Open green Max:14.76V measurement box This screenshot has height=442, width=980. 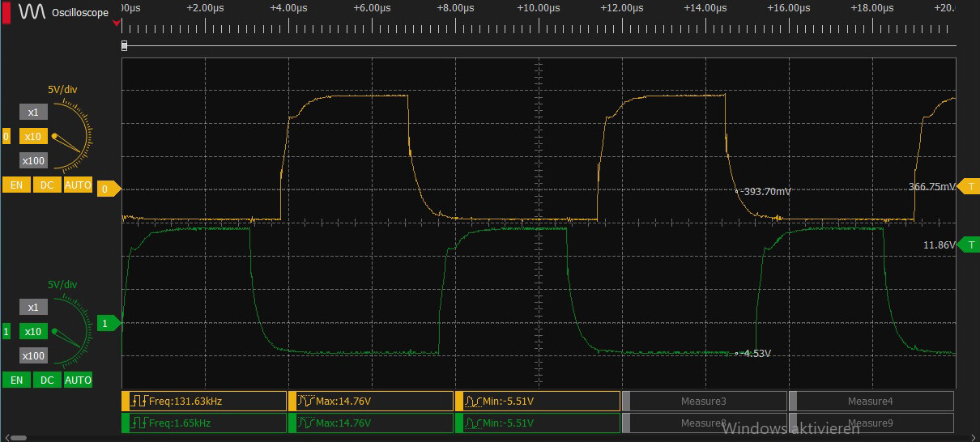371,423
